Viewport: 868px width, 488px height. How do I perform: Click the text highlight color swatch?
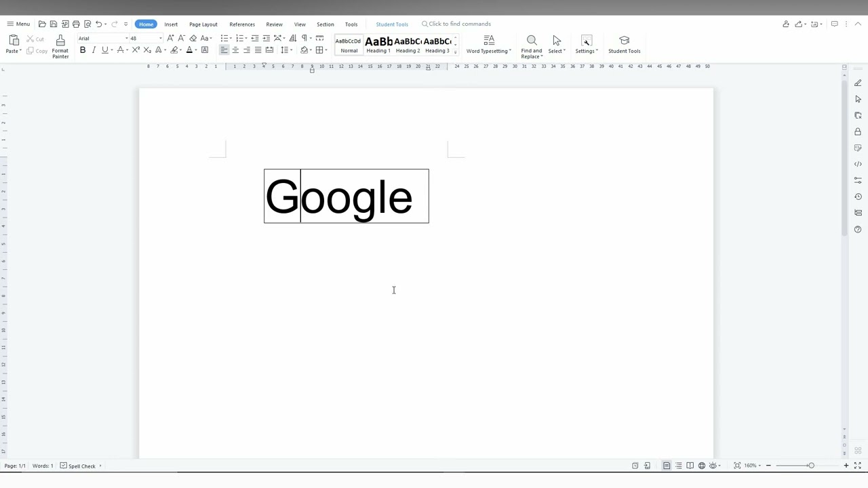click(174, 50)
